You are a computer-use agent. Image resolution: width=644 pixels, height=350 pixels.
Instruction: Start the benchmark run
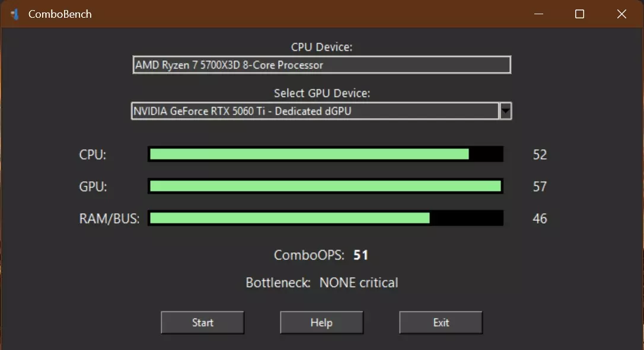[202, 323]
